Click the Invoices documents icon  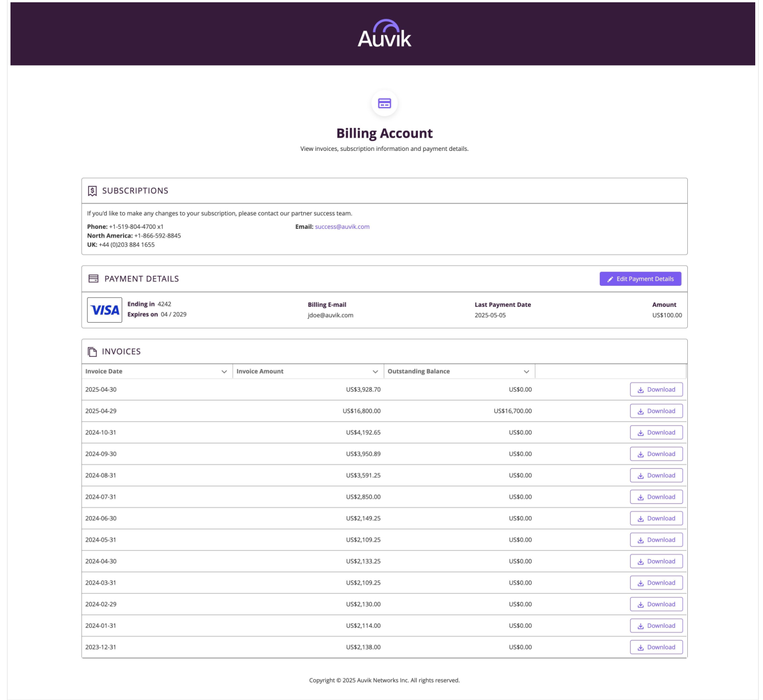coord(92,351)
